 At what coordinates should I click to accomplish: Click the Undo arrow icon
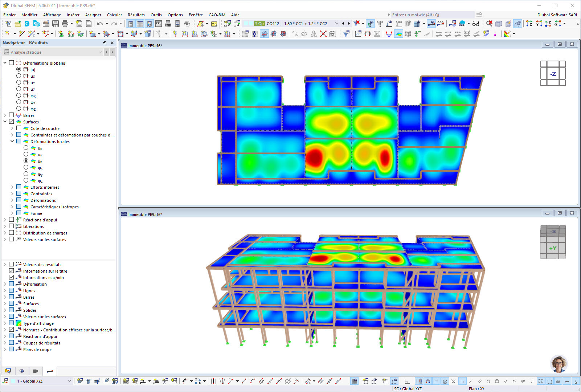99,24
